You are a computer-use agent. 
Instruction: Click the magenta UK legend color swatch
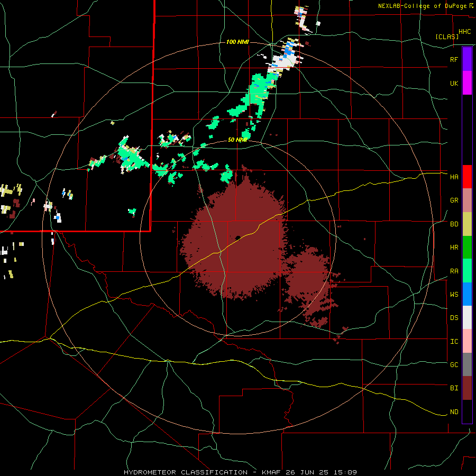467,83
